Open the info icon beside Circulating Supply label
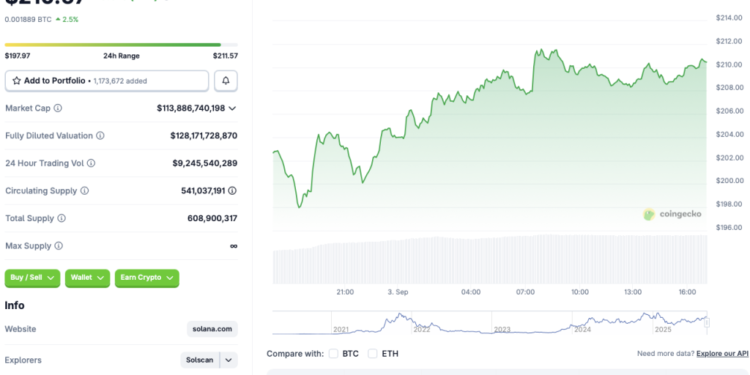The image size is (750, 375). [x=84, y=191]
